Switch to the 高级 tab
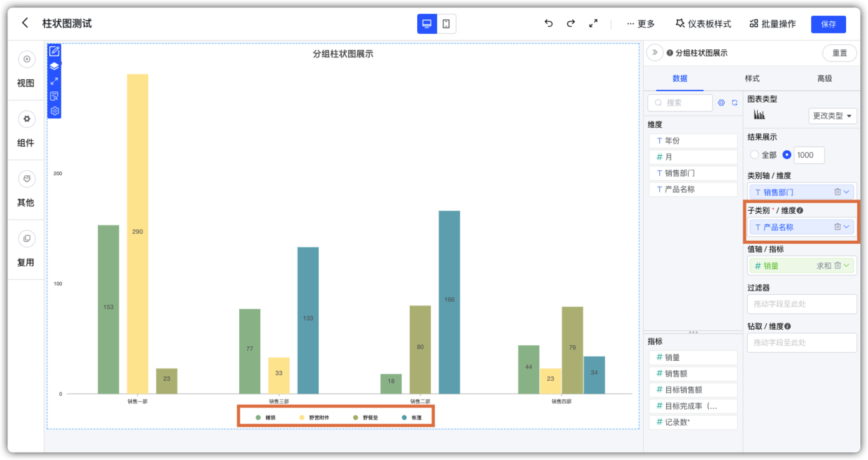Screen dimensions: 868x460 [824, 79]
